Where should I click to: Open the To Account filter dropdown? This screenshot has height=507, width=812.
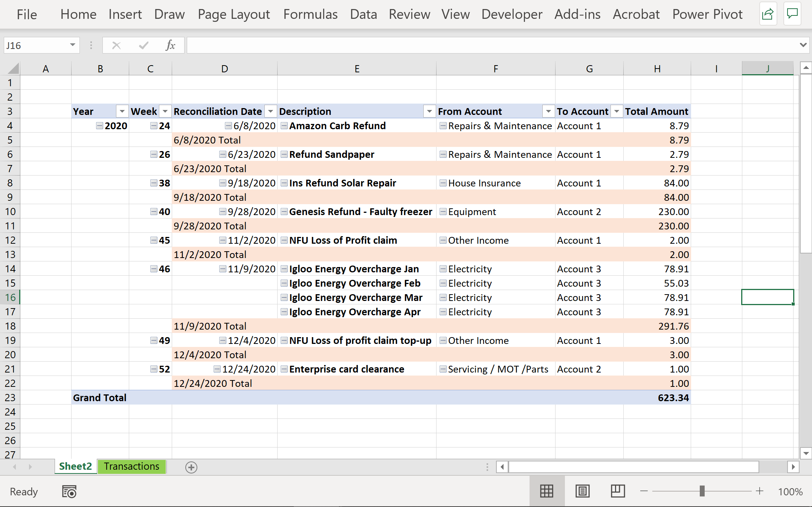point(617,111)
